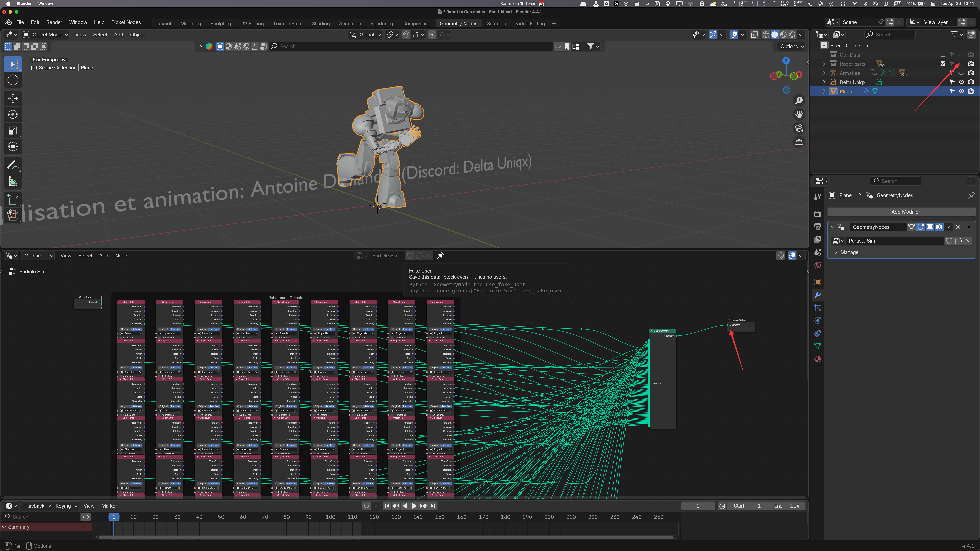This screenshot has width=980, height=551.
Task: Open the Node menu in node editor
Action: [x=121, y=256]
